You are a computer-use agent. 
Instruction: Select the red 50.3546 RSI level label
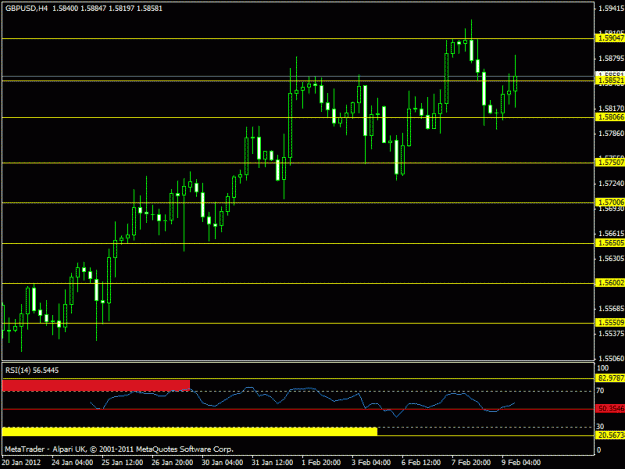[610, 409]
